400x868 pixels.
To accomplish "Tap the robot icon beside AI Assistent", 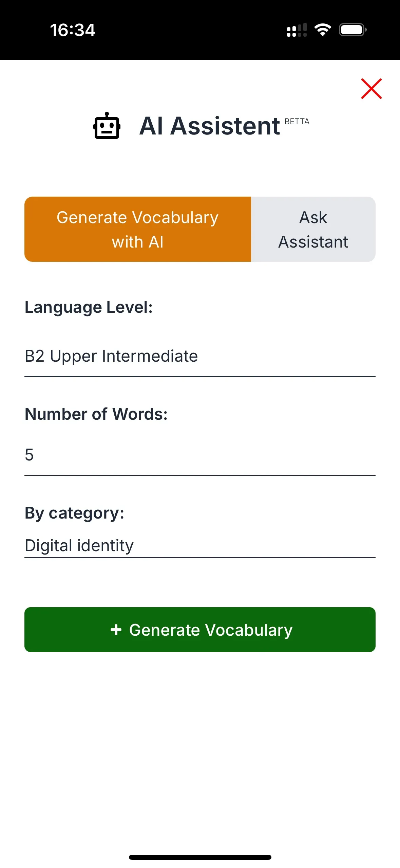I will [107, 126].
